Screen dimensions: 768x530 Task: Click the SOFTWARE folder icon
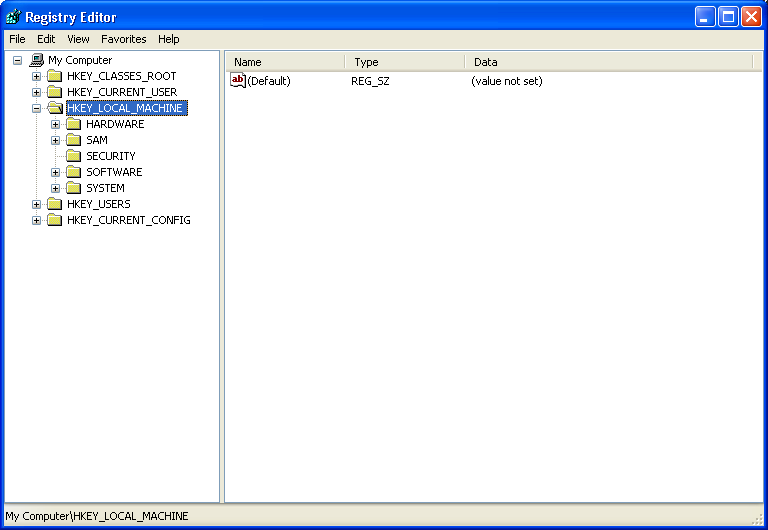click(x=73, y=172)
